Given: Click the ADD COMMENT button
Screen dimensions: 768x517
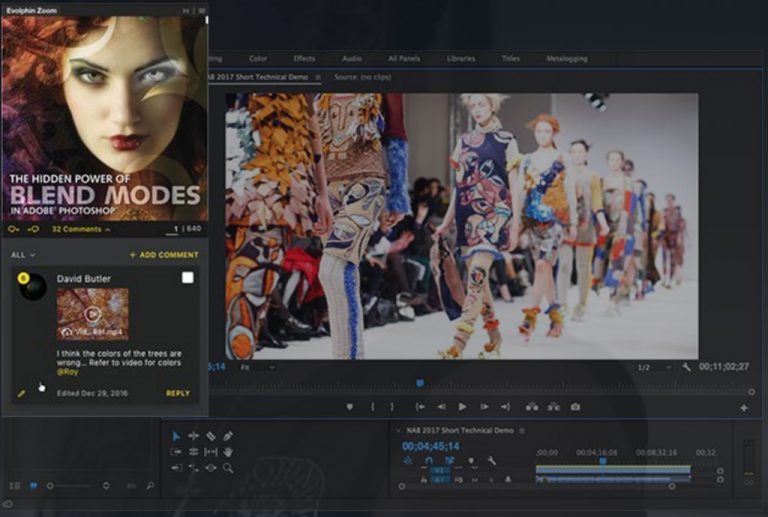Looking at the screenshot, I should tap(164, 255).
